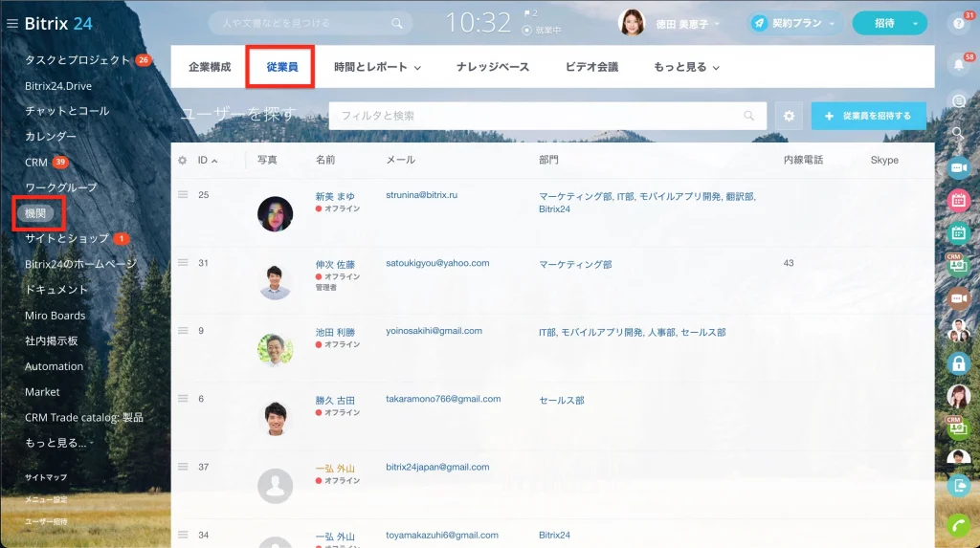Open the 契約プラン dropdown
The height and width of the screenshot is (548, 980).
point(793,23)
